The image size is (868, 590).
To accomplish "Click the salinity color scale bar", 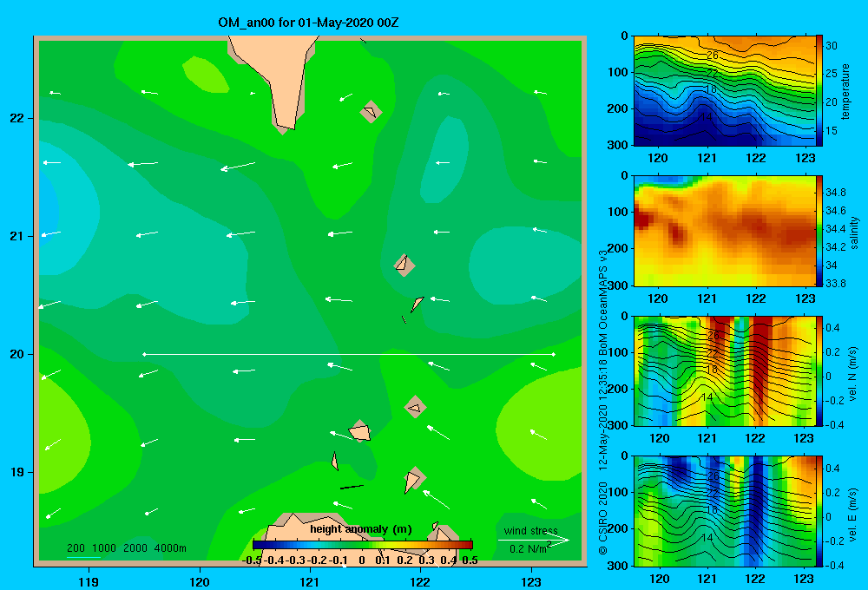I will (819, 231).
